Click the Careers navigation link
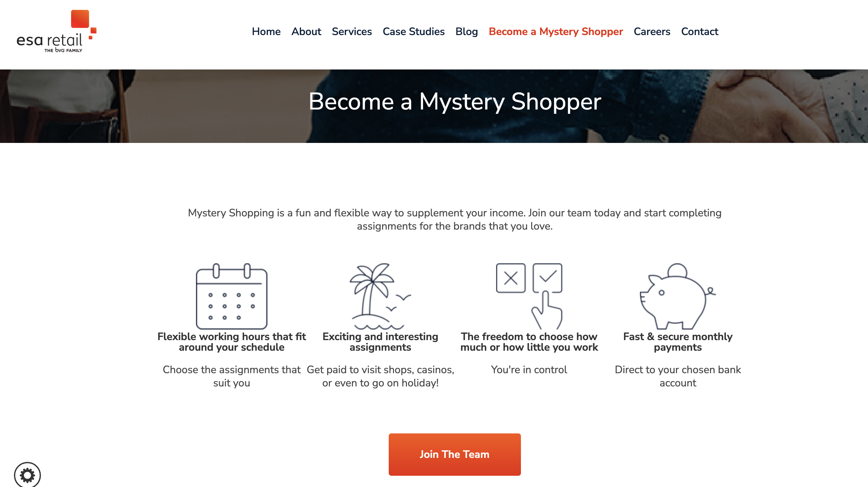Image resolution: width=868 pixels, height=487 pixels. pyautogui.click(x=651, y=32)
